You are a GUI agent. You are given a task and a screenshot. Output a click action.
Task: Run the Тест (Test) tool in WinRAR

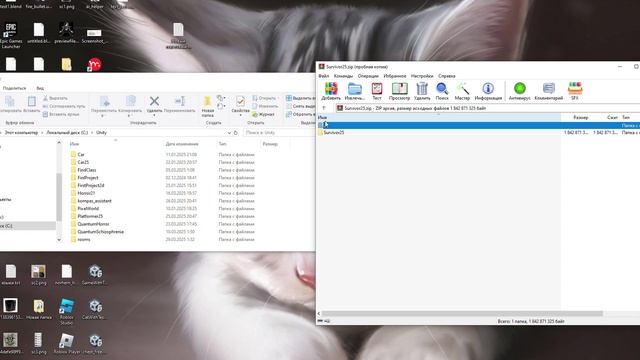click(377, 91)
